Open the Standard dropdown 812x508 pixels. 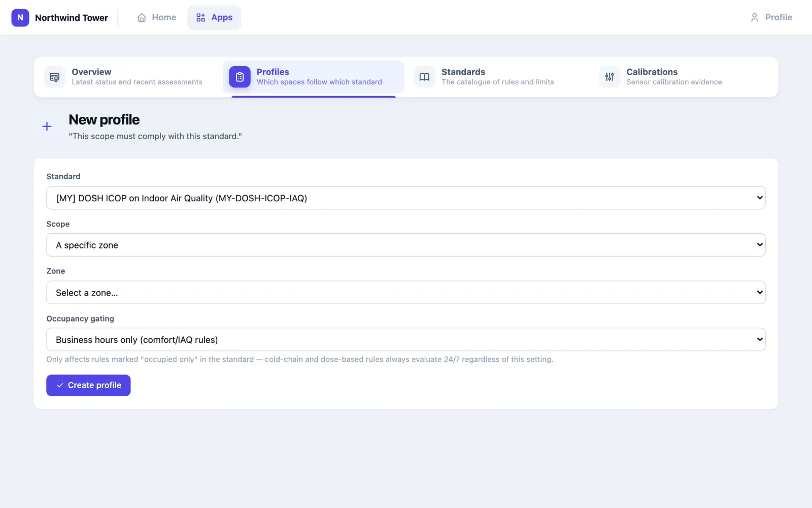tap(405, 198)
